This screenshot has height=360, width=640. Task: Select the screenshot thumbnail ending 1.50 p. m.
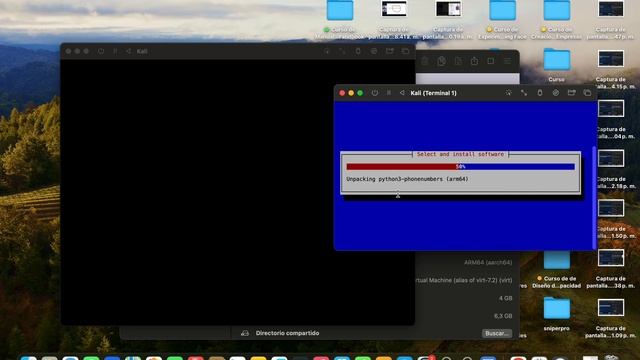pyautogui.click(x=611, y=208)
